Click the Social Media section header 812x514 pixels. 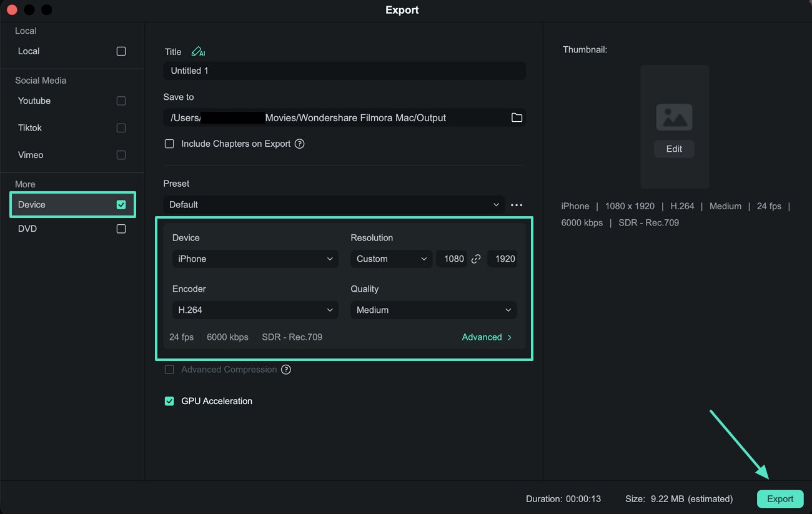coord(41,81)
